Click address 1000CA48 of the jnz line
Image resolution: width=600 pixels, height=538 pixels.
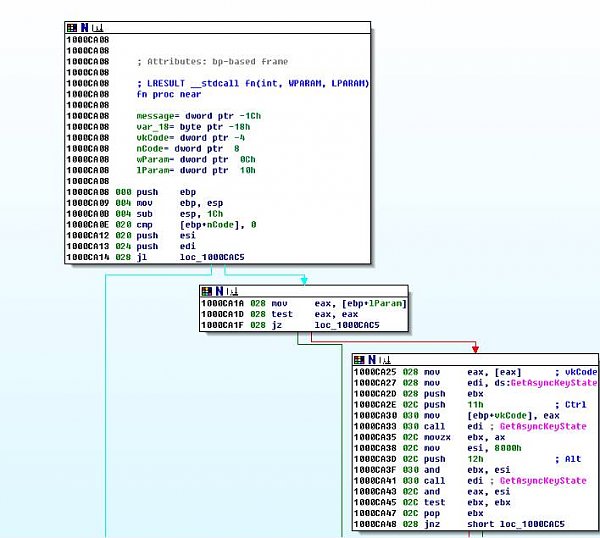coord(375,524)
